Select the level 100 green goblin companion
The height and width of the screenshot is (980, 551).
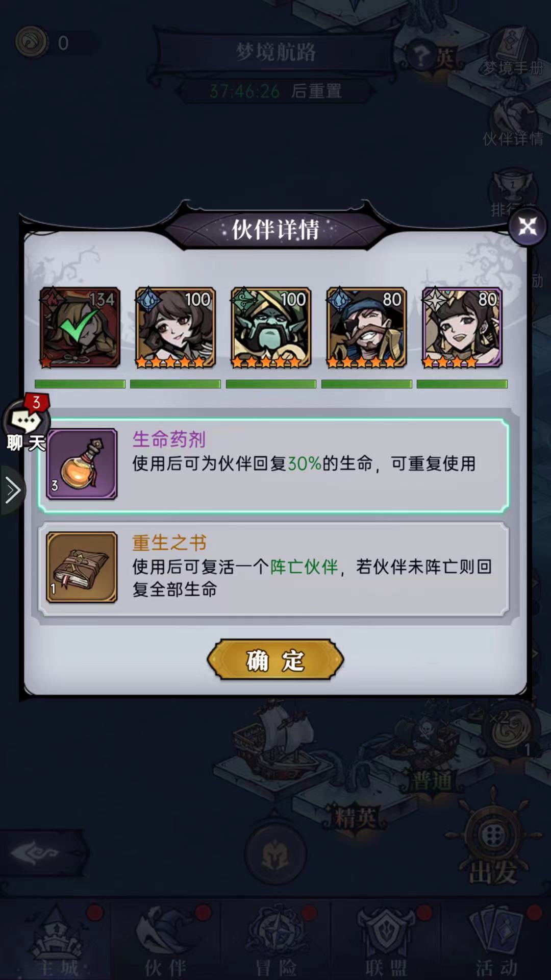[x=271, y=327]
